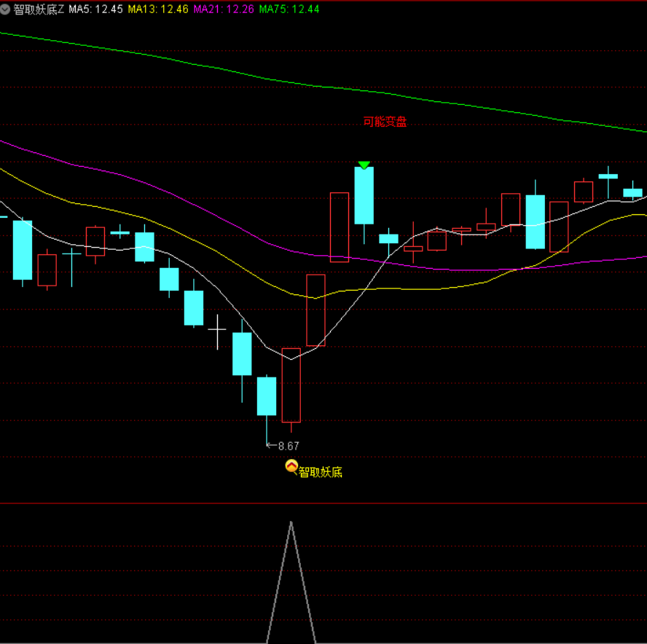
Task: Open the indicator dropdown arrow at top-left
Action: click(6, 9)
